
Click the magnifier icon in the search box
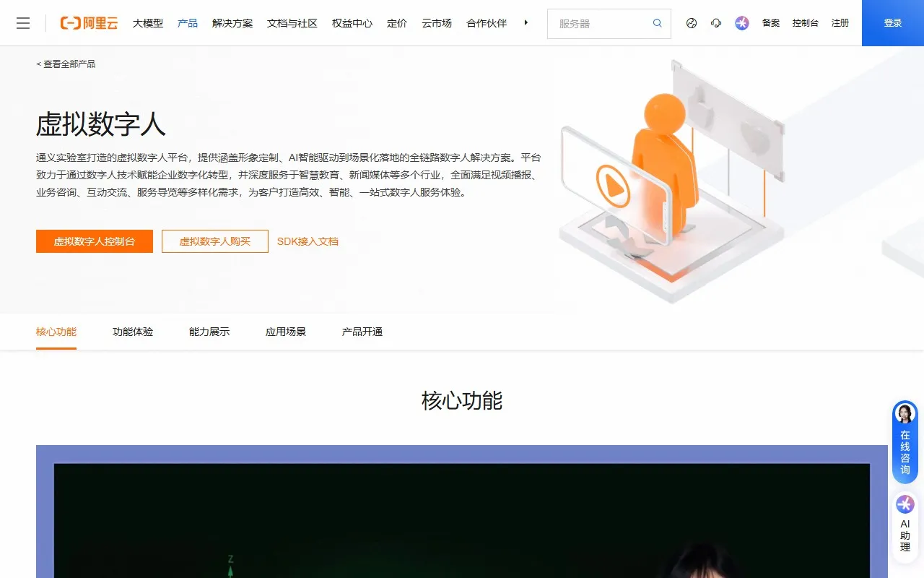[x=657, y=23]
